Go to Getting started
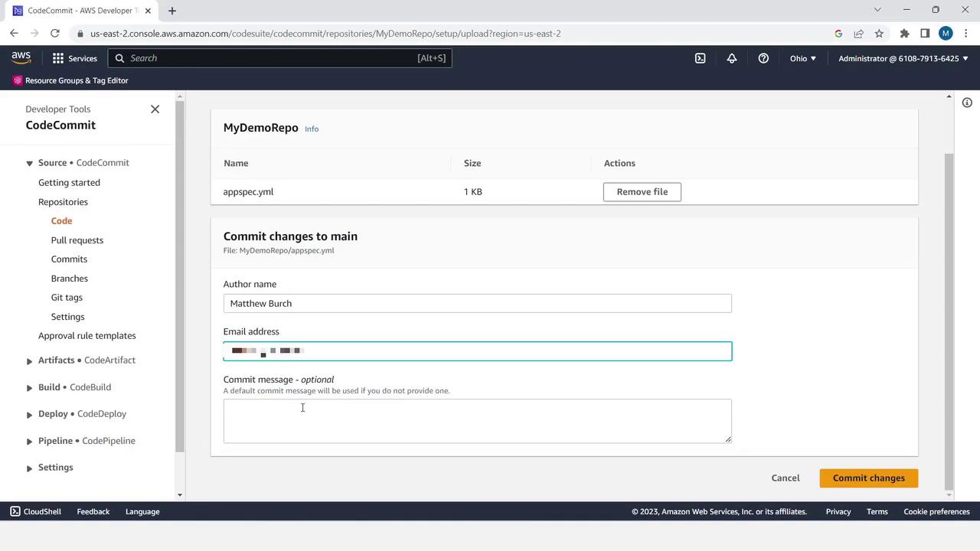Image resolution: width=980 pixels, height=551 pixels. [69, 182]
